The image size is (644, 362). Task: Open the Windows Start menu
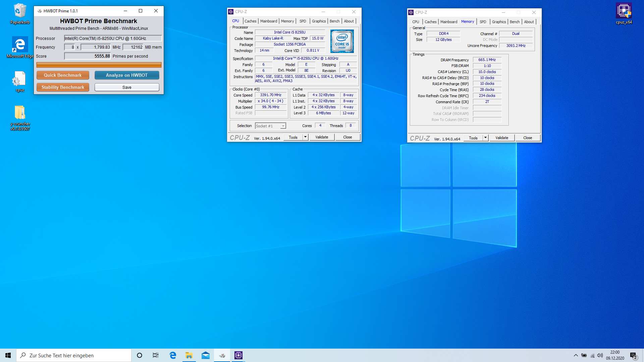pyautogui.click(x=8, y=355)
